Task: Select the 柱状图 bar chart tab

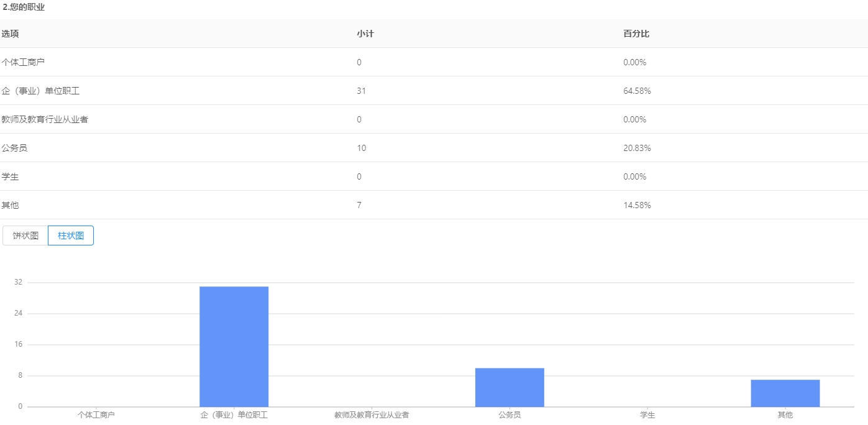Action: pos(71,235)
